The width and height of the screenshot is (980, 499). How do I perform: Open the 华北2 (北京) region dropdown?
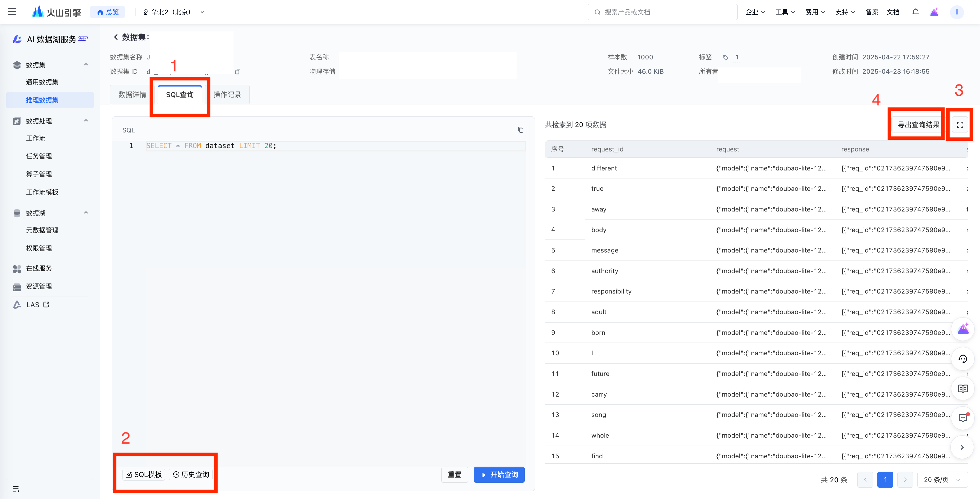coord(173,12)
